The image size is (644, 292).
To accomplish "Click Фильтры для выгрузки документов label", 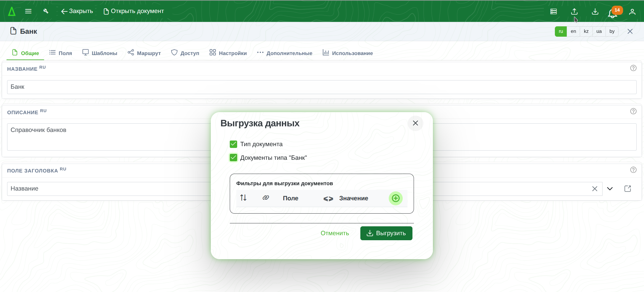I will [x=284, y=183].
